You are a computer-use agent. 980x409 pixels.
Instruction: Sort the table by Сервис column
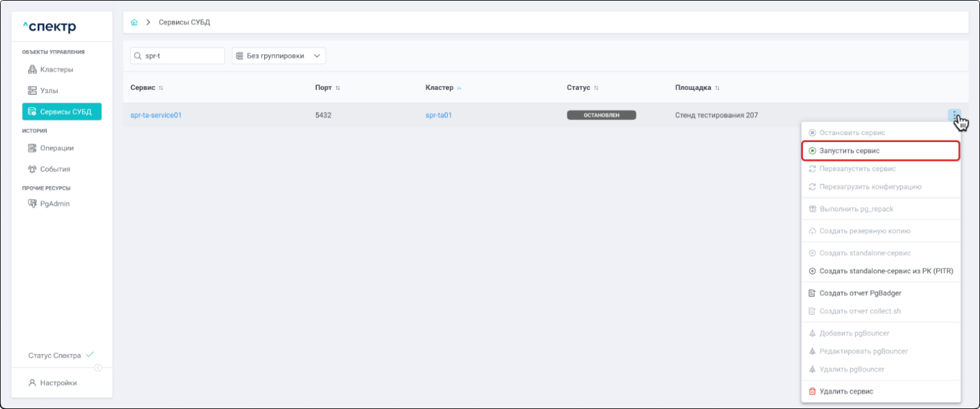coord(161,88)
